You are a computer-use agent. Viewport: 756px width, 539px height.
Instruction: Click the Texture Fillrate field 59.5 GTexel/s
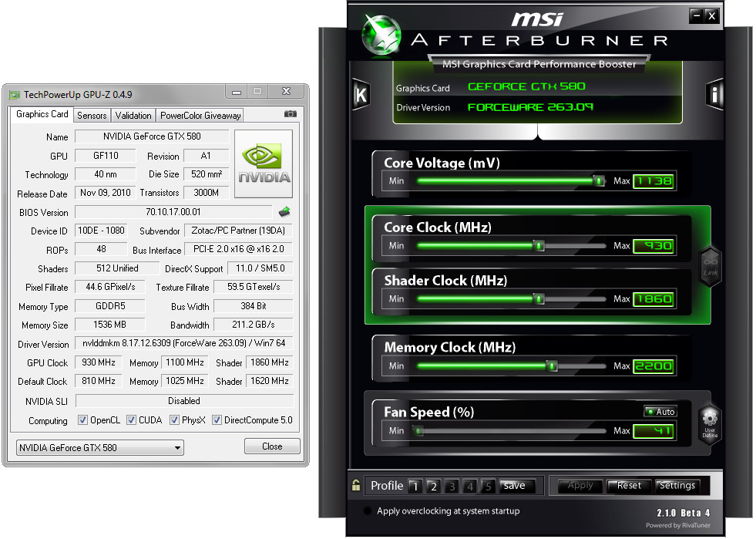pos(254,287)
